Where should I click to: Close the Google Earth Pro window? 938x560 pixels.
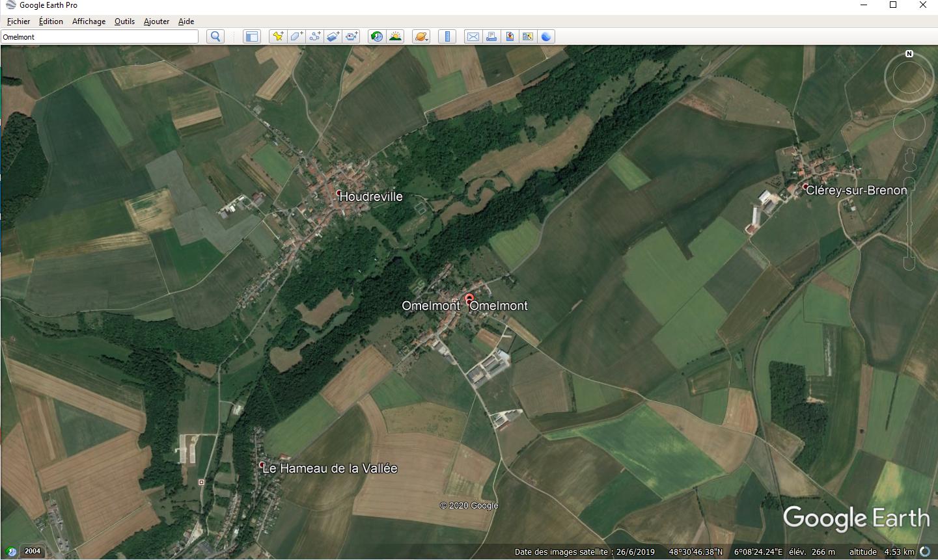pos(923,5)
